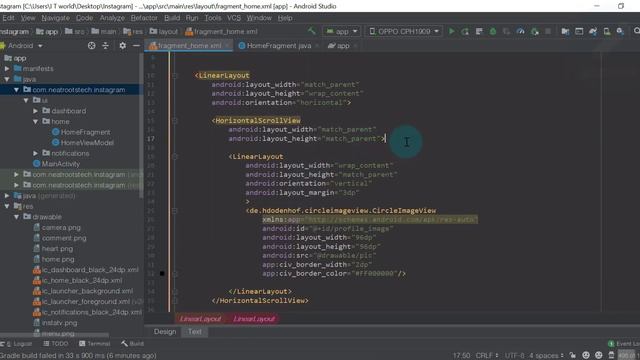Select the Text view tab
Screen dimensions: 640x360
pyautogui.click(x=195, y=331)
